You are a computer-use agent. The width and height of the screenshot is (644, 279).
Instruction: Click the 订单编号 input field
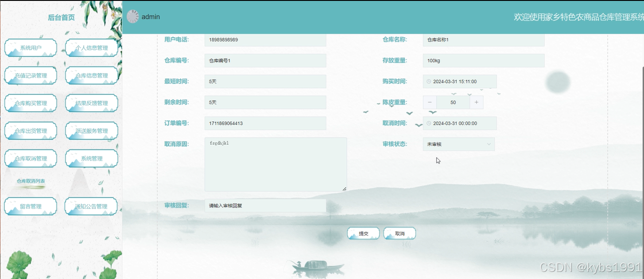click(x=265, y=123)
